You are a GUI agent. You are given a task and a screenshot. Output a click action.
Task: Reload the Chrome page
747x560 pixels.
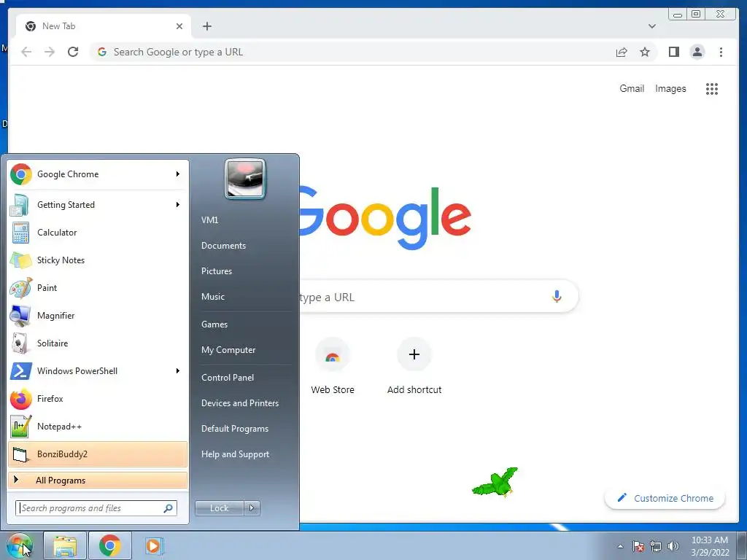73,52
